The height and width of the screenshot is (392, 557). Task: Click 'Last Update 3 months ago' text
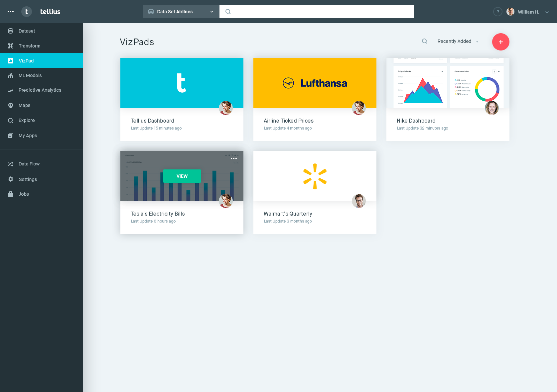[x=288, y=221]
